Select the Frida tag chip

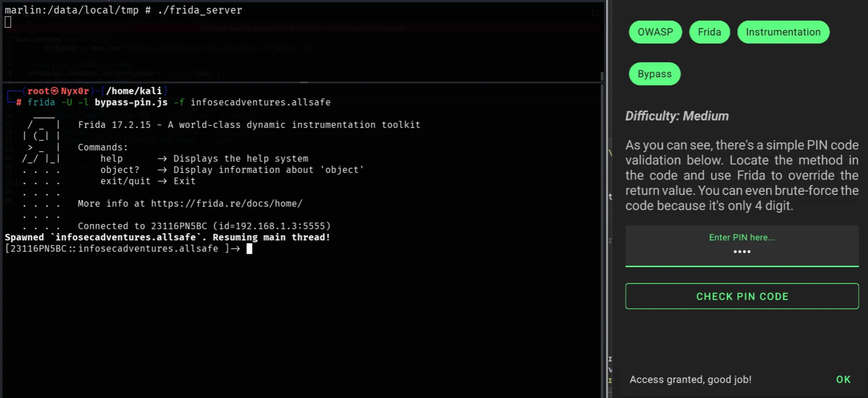[x=709, y=32]
